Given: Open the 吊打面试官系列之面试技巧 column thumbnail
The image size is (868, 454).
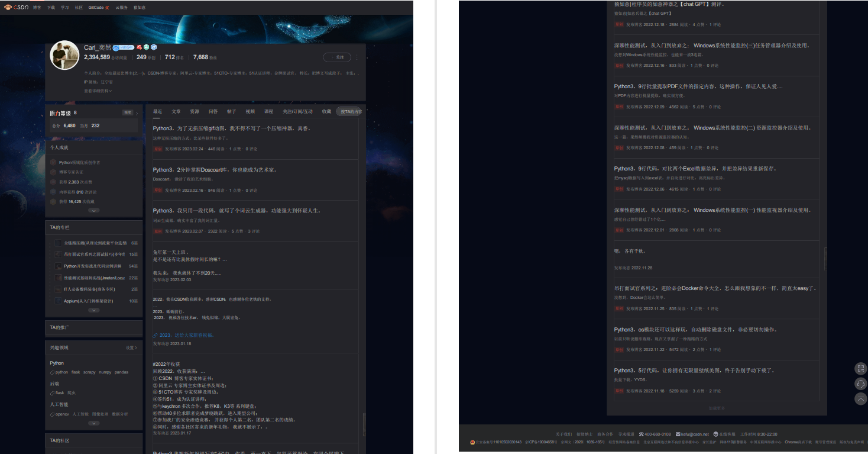Looking at the screenshot, I should pyautogui.click(x=59, y=254).
